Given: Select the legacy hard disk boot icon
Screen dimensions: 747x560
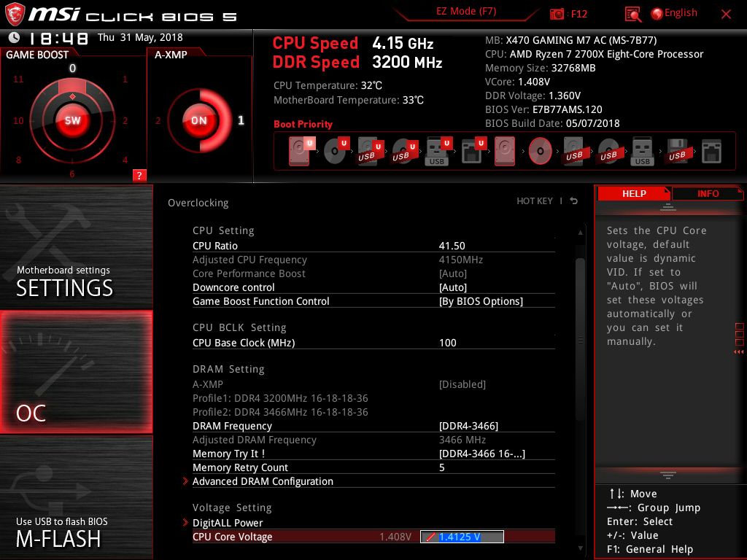Looking at the screenshot, I should point(505,151).
